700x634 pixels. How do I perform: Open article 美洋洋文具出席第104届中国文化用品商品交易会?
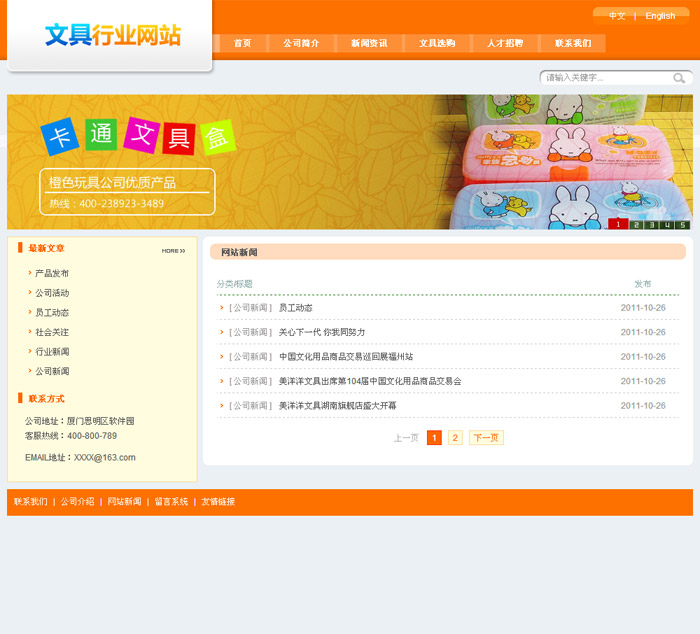click(370, 381)
